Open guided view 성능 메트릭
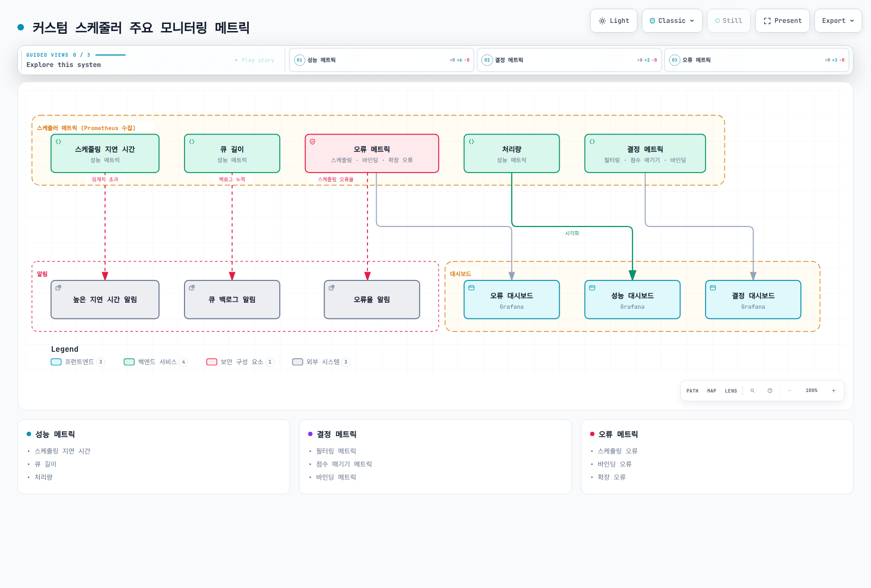The width and height of the screenshot is (871, 588). 382,60
